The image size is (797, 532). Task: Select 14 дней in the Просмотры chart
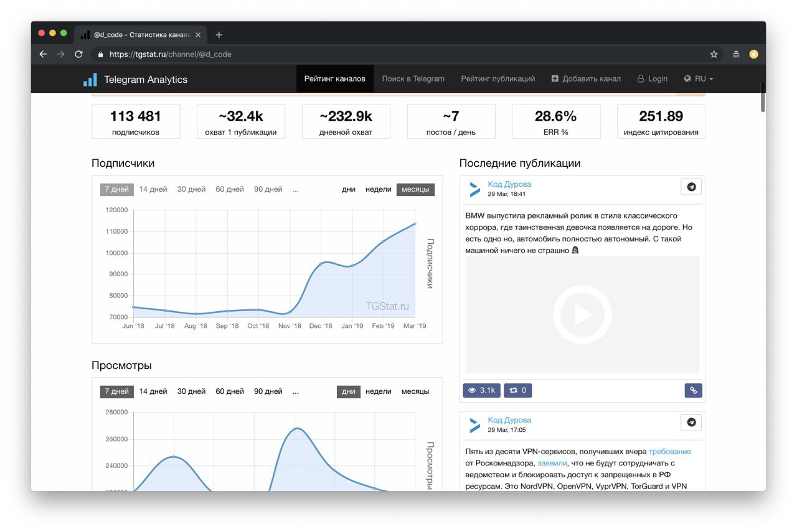[153, 391]
